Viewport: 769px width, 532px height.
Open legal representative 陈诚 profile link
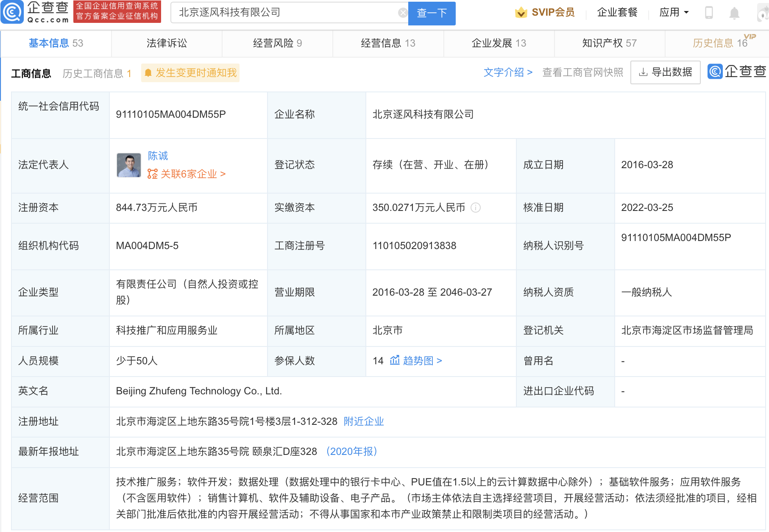158,156
